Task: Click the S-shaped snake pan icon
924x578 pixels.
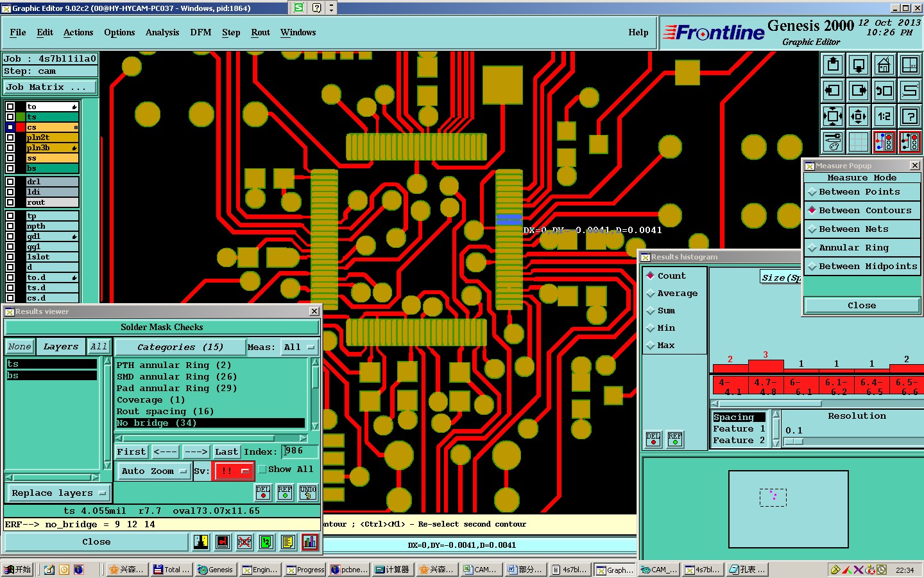Action: click(910, 91)
